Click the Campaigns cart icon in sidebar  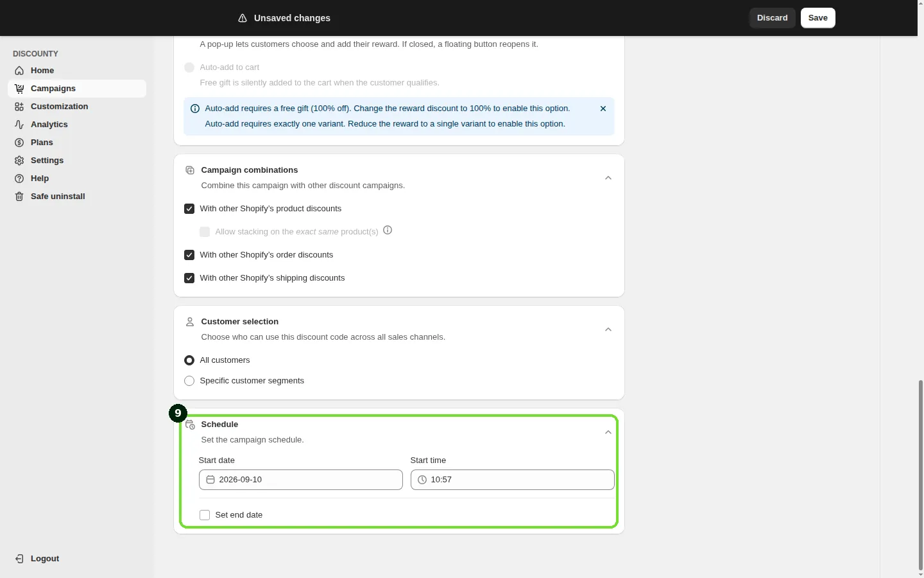pyautogui.click(x=19, y=89)
